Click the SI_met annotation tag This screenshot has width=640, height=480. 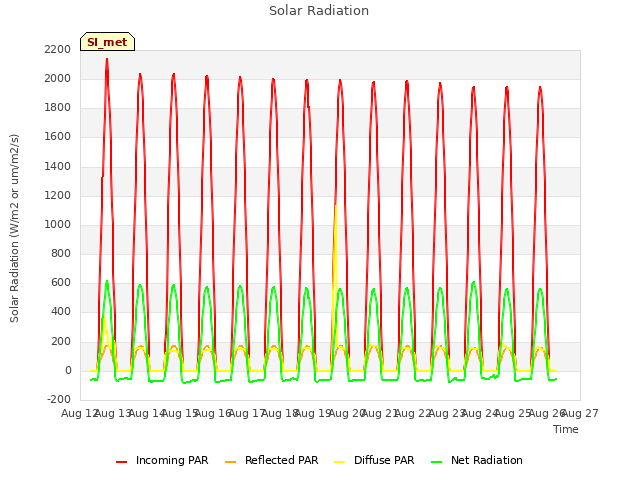(x=107, y=42)
